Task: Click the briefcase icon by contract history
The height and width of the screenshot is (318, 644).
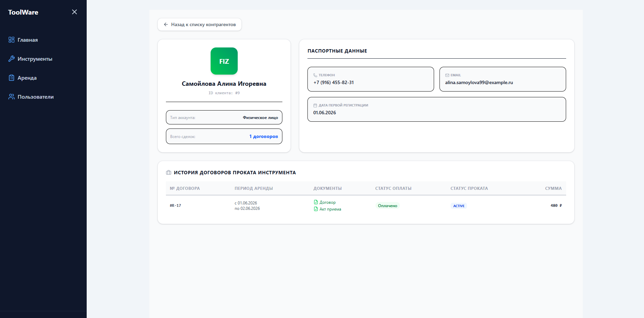Action: 169,173
